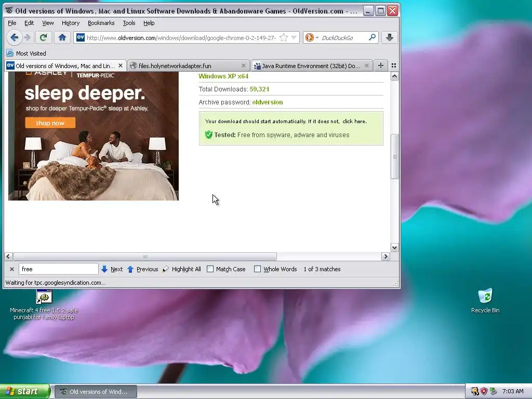Click the first system tray icon
The width and height of the screenshot is (532, 399).
click(x=474, y=391)
